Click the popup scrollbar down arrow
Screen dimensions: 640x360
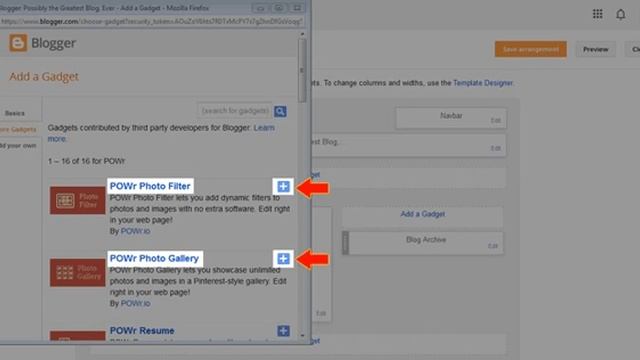302,336
